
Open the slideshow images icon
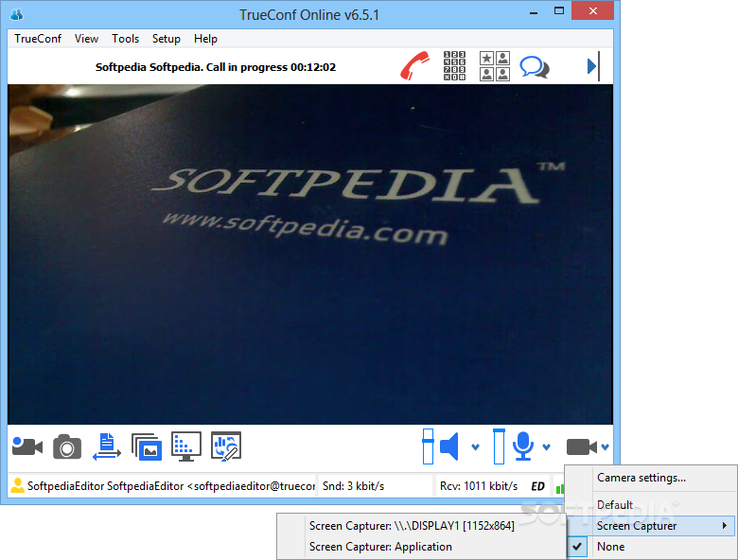147,446
